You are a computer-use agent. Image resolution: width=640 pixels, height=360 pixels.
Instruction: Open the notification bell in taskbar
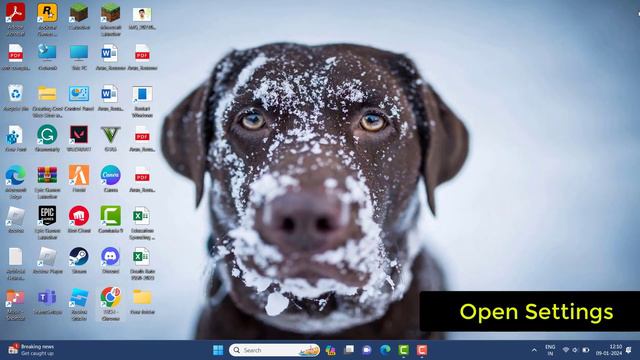pos(629,350)
